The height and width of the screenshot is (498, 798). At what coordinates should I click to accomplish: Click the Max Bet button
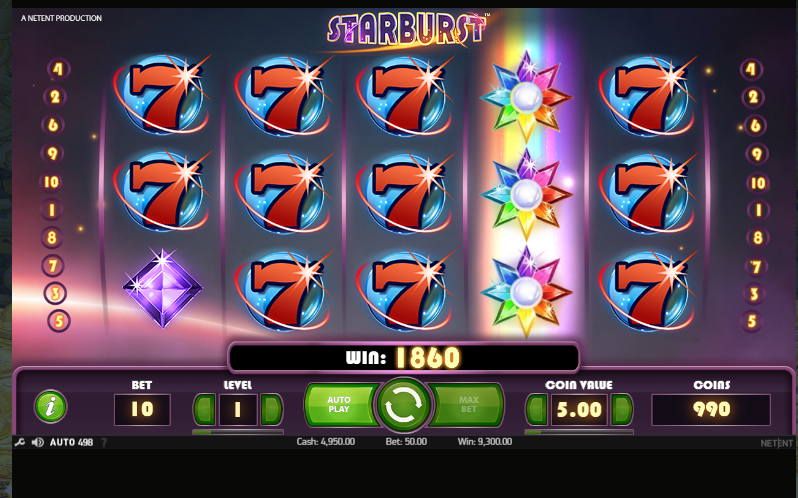(x=466, y=404)
